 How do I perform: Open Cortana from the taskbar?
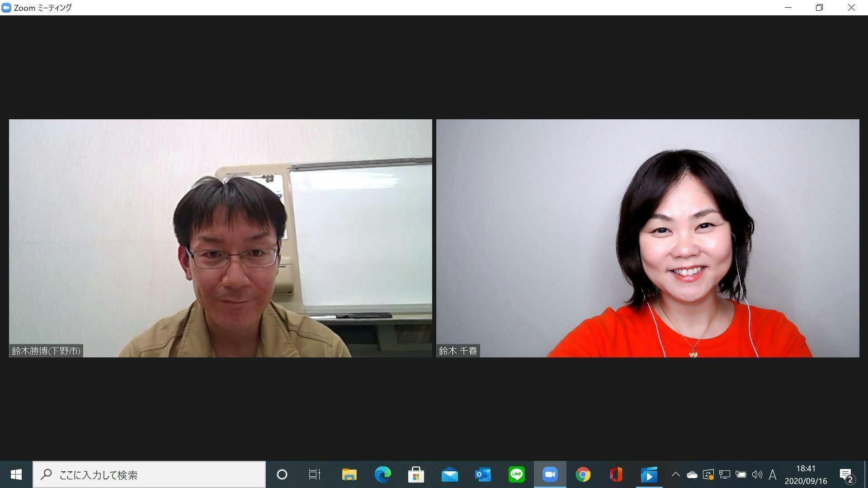coord(282,474)
